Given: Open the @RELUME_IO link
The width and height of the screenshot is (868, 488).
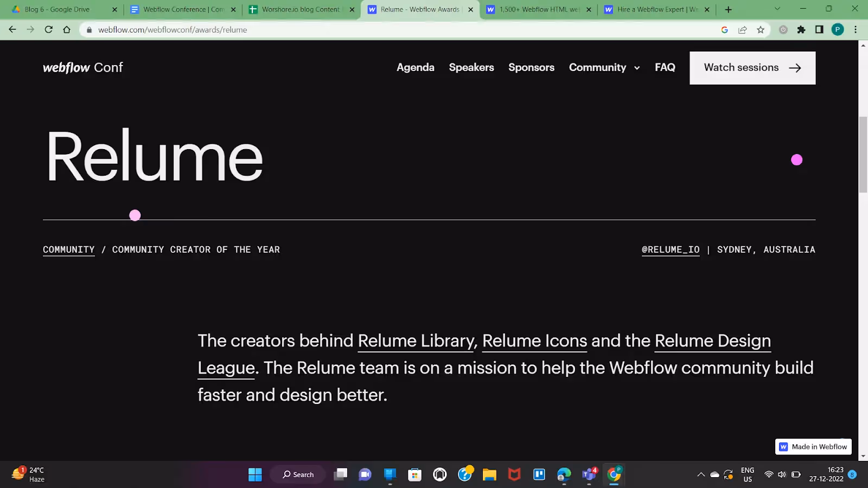Looking at the screenshot, I should click(x=671, y=249).
